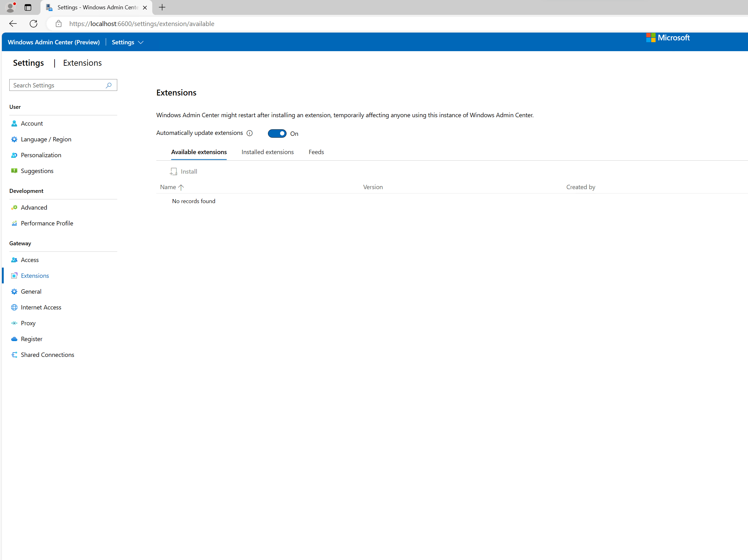Viewport: 748px width, 560px height.
Task: Open a new browser tab
Action: pyautogui.click(x=162, y=7)
